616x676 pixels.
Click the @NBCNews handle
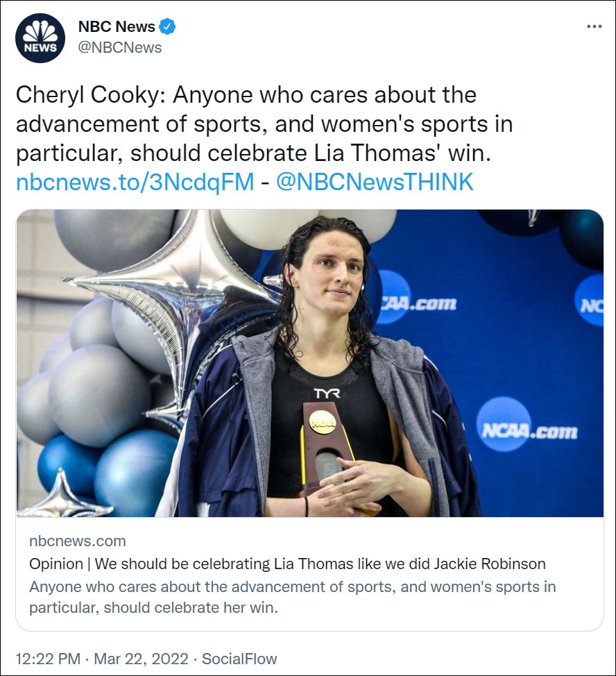[x=119, y=47]
